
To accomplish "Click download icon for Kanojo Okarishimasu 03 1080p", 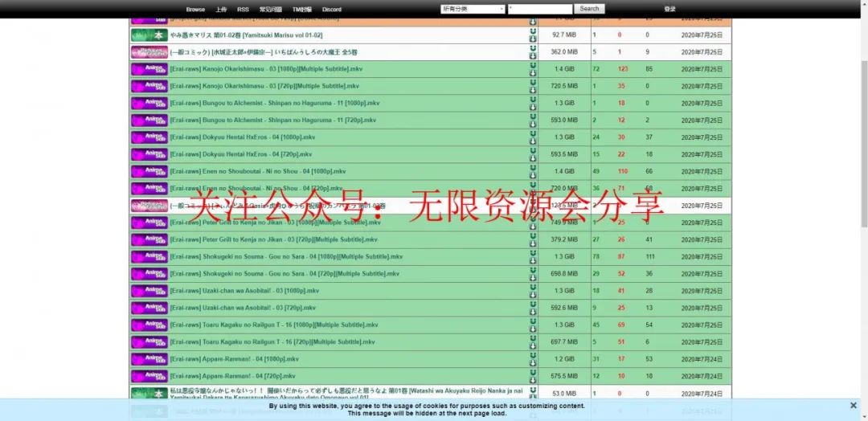I will (x=533, y=72).
